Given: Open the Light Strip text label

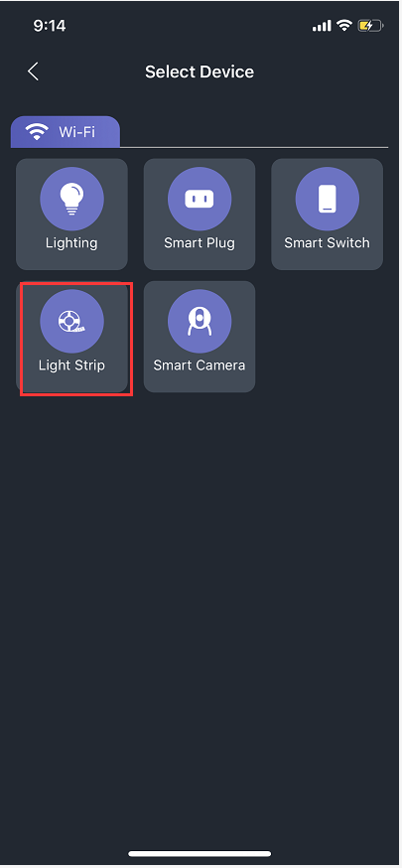Looking at the screenshot, I should (71, 365).
